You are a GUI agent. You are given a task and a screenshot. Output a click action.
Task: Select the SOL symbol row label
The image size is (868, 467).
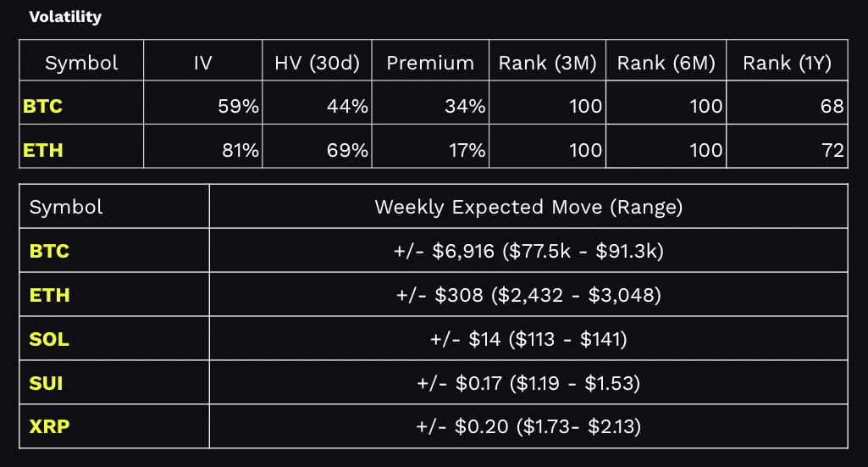(x=49, y=339)
